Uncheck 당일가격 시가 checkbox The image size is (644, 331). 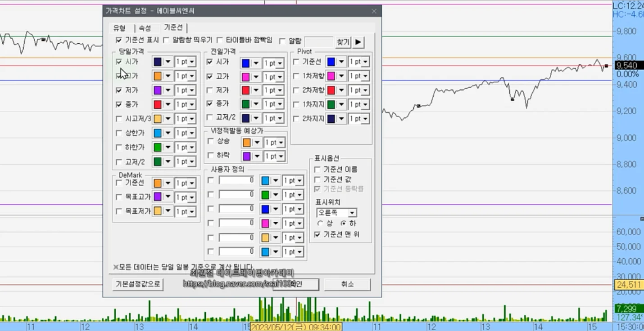click(119, 62)
